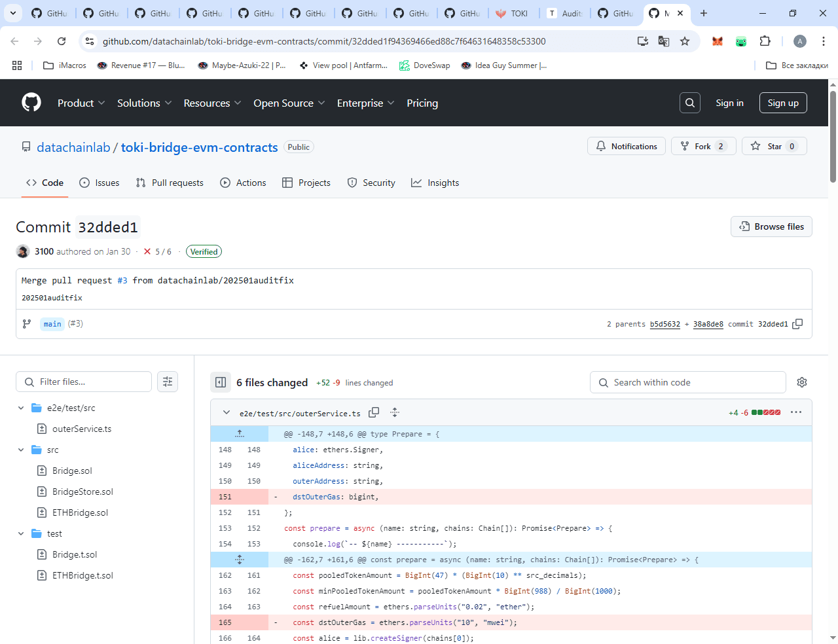Expand all lines in outerService.ts icon
Viewport: 838px width, 644px height.
(x=395, y=412)
